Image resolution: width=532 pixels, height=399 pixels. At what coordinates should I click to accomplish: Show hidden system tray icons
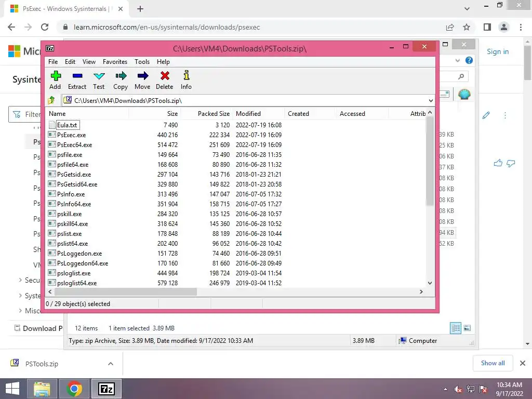point(445,389)
